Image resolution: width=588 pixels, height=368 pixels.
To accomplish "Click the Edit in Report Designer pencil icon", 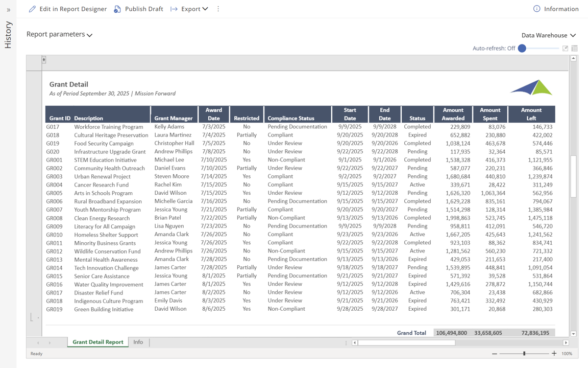I will click(32, 9).
